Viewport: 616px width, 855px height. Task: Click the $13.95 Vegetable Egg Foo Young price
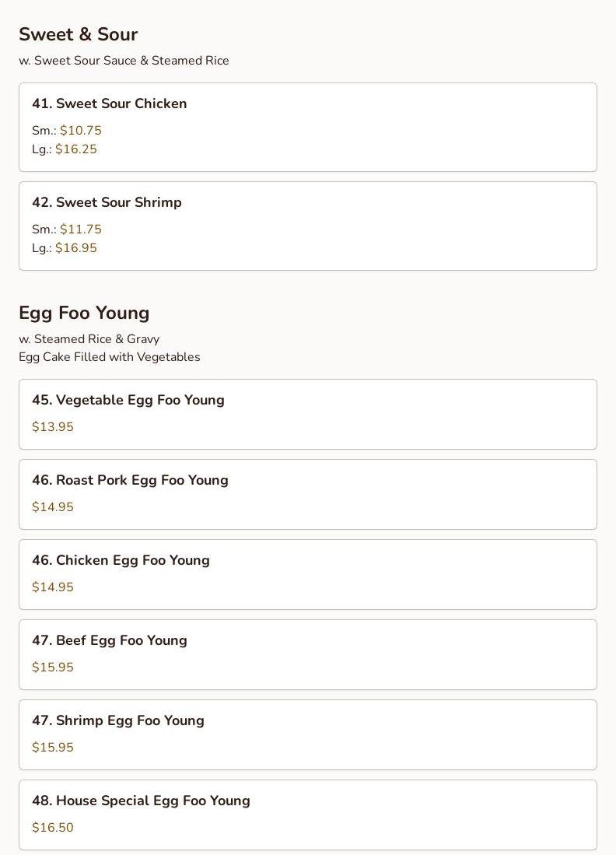[x=53, y=427]
